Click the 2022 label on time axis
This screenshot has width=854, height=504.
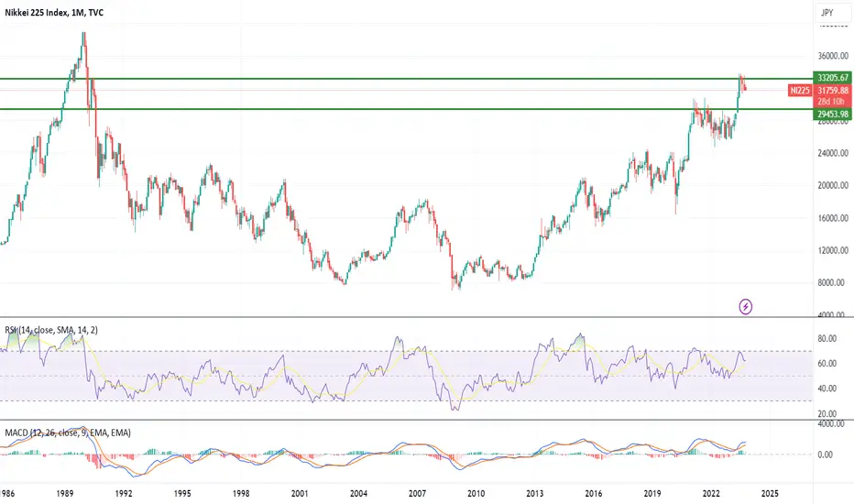tap(711, 494)
